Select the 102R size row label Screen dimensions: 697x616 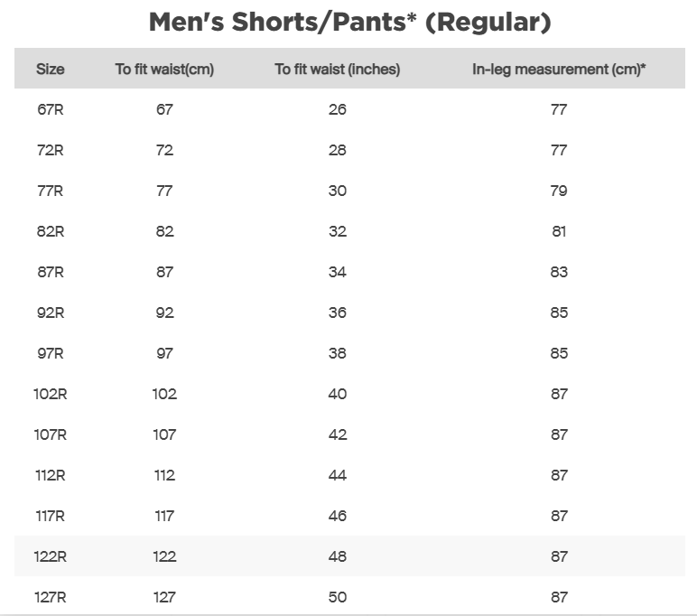click(x=51, y=395)
